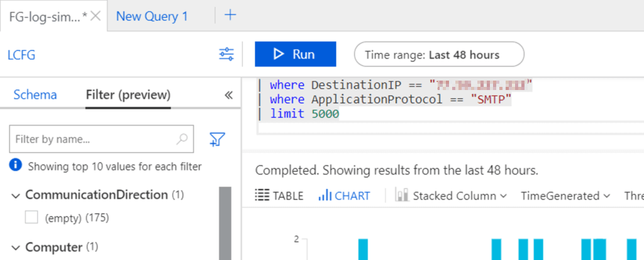Click the first cyan bar in chart
The width and height of the screenshot is (644, 260).
point(363,249)
